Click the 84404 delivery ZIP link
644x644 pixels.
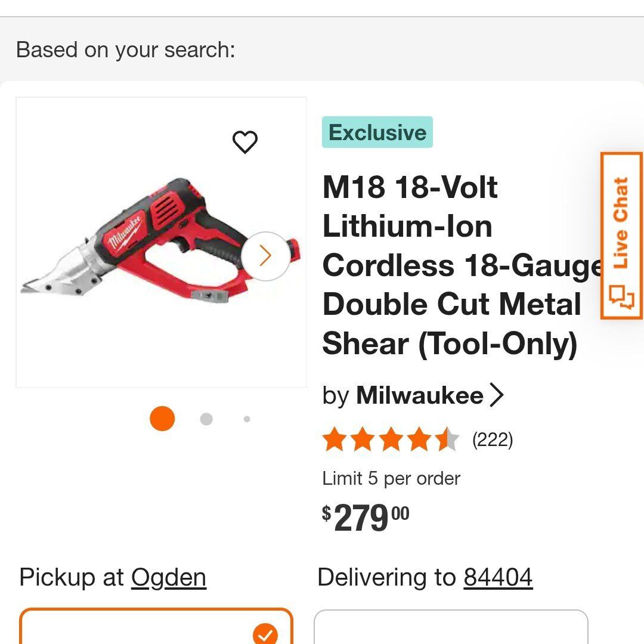click(499, 577)
